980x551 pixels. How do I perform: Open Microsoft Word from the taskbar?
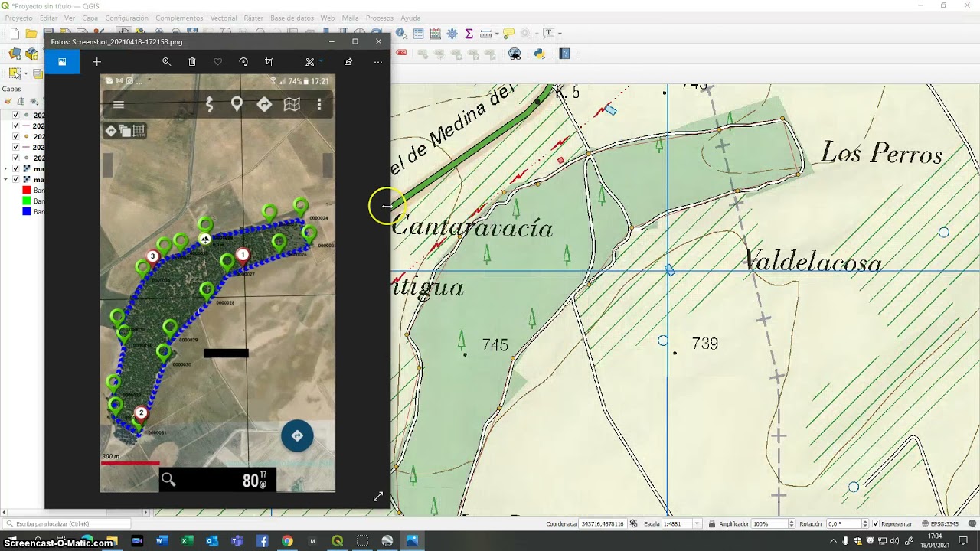point(162,541)
